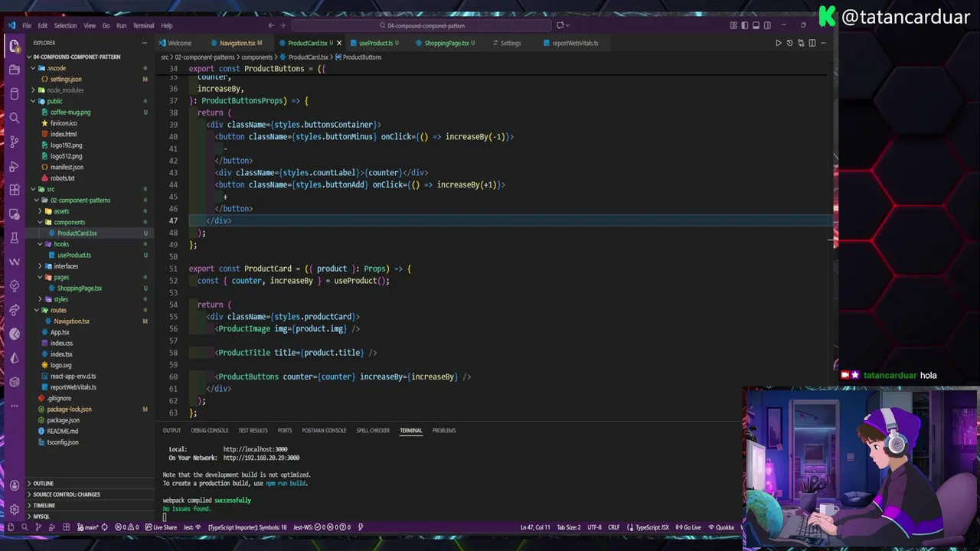Viewport: 980px width, 551px height.
Task: Open the File menu
Action: pyautogui.click(x=26, y=25)
